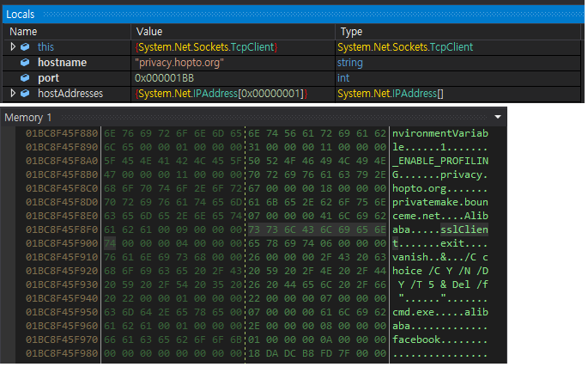Click memory address 01BC8F45F8B0
Viewport: 588px width, 367px height.
pyautogui.click(x=62, y=174)
